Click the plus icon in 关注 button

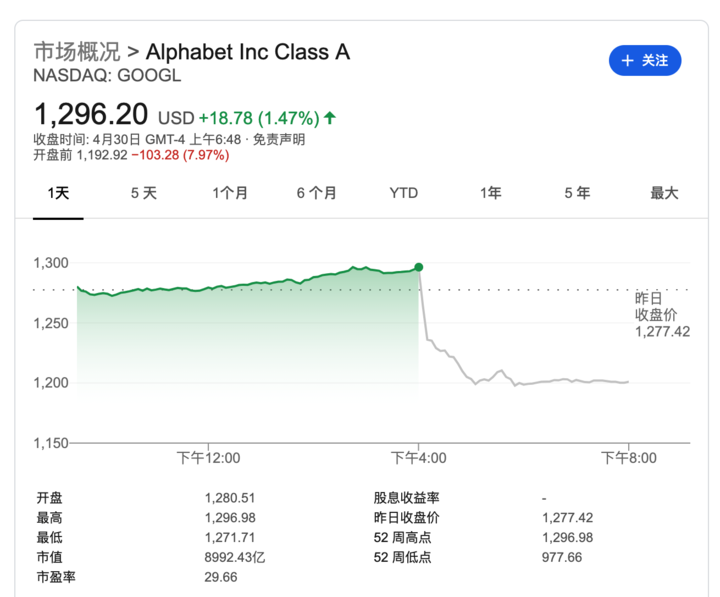(627, 60)
